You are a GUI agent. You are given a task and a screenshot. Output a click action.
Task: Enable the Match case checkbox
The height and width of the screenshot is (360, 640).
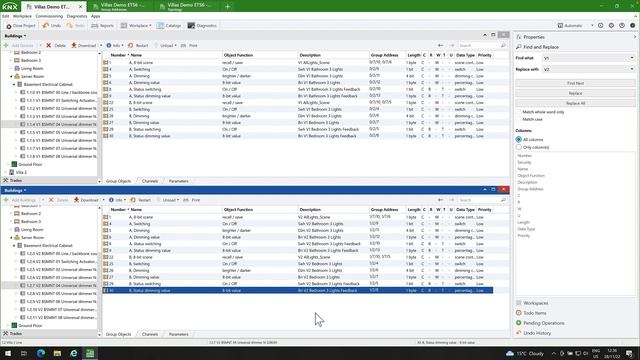(519, 119)
